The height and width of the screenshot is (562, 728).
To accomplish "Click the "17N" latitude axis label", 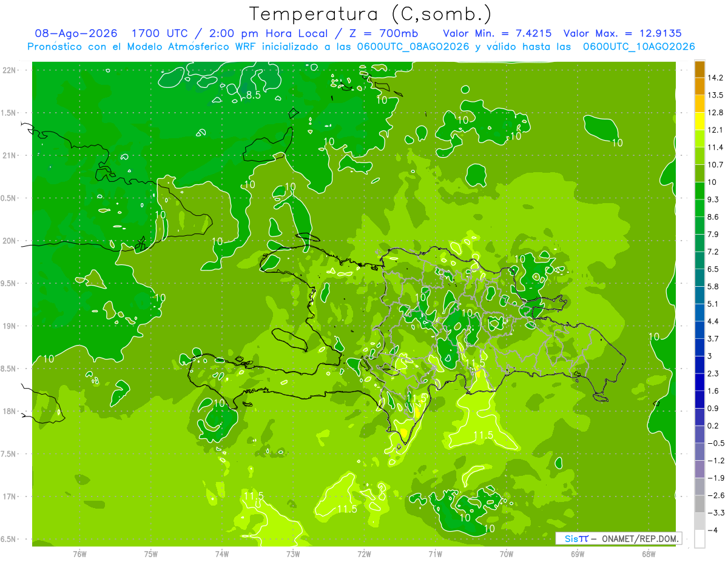I will click(x=10, y=497).
